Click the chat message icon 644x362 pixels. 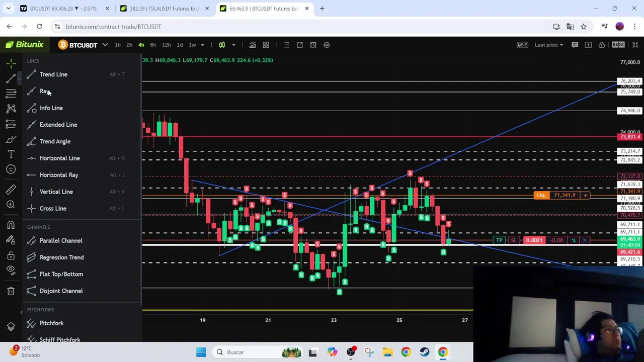[575, 45]
